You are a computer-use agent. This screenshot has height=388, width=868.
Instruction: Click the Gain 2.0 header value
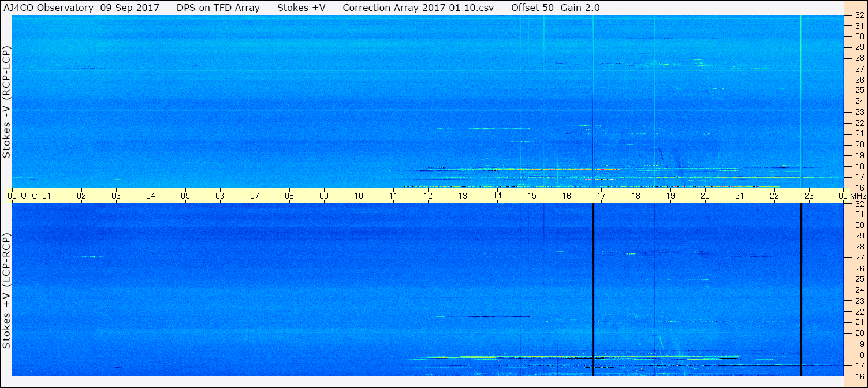(580, 8)
